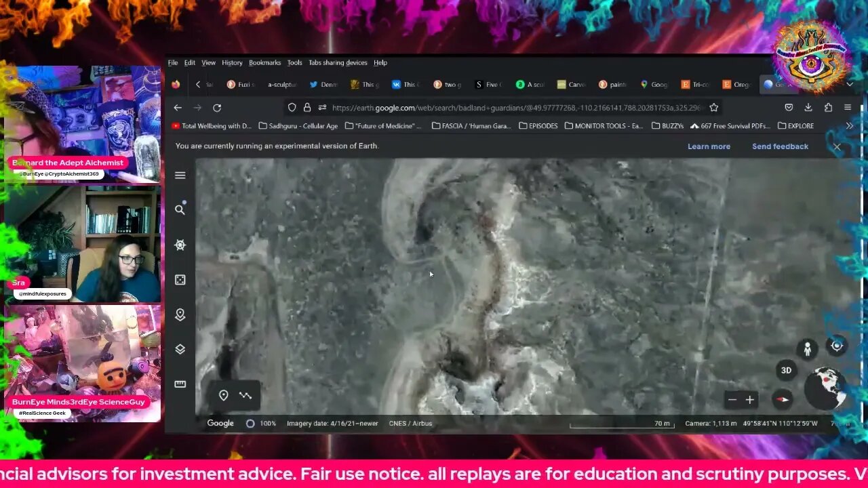868x488 pixels.
Task: Expand the list all tabs dropdown
Action: tap(849, 84)
